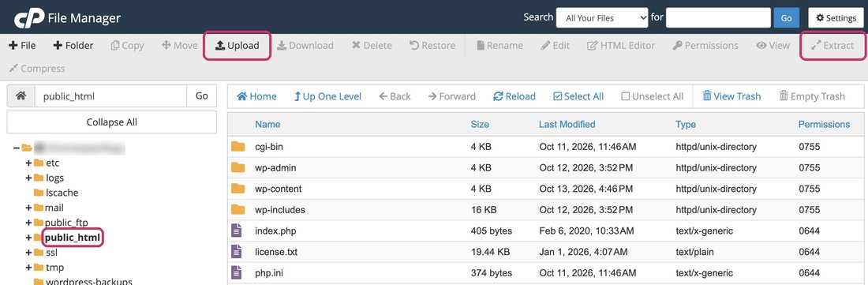Click the Rename toolbar button
Image resolution: width=868 pixels, height=285 pixels.
[499, 45]
